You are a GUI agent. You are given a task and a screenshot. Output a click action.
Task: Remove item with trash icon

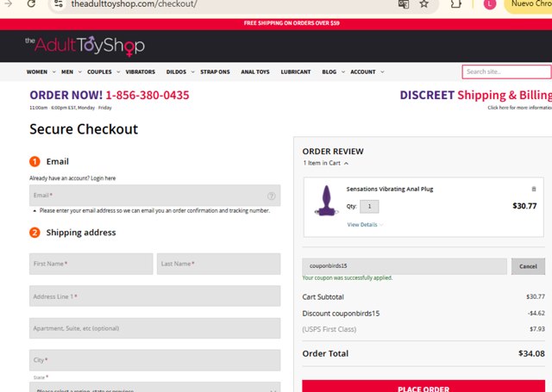click(x=534, y=189)
